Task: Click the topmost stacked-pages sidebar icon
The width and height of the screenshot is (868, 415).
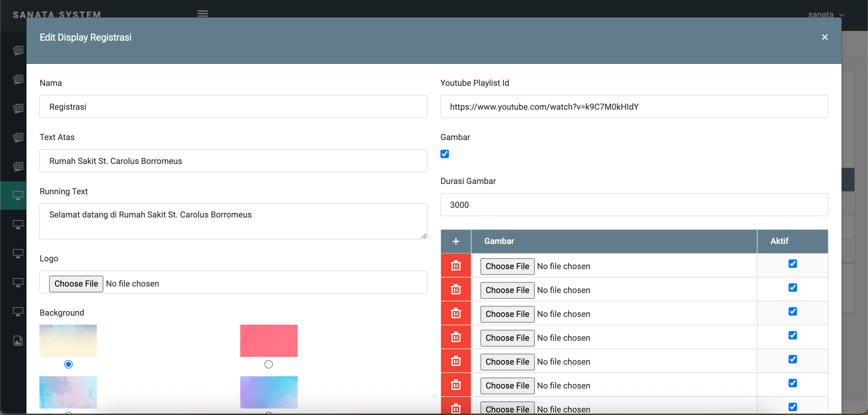Action: (17, 51)
